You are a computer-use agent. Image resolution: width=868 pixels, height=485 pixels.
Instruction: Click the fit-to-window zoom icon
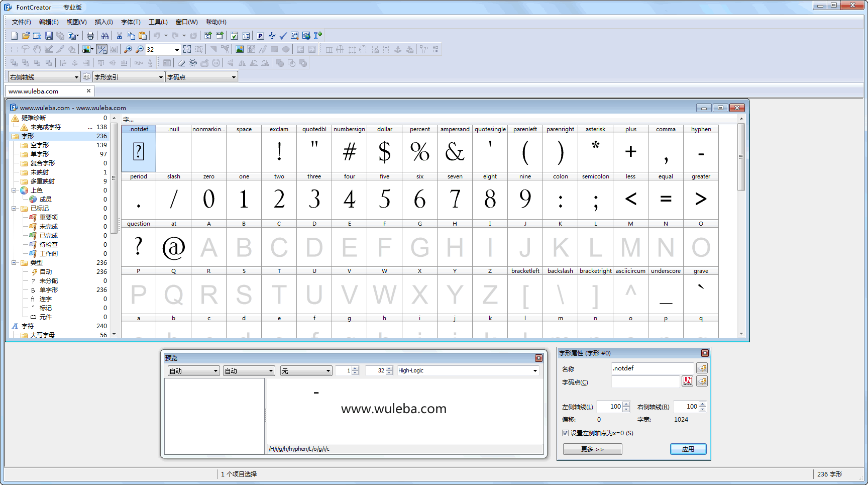pyautogui.click(x=187, y=49)
